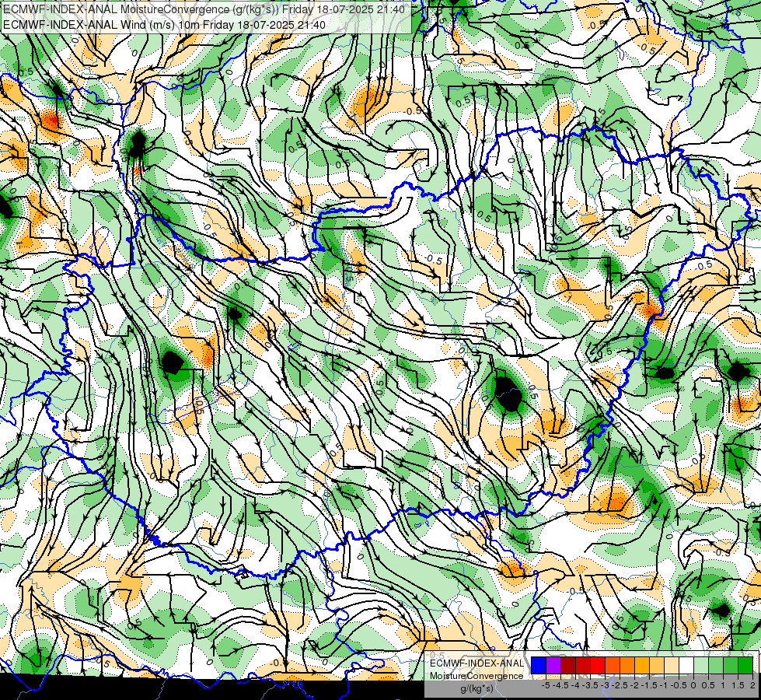Select the pale peach swatch before -0.5
The height and width of the screenshot is (700, 761).
pos(672,665)
